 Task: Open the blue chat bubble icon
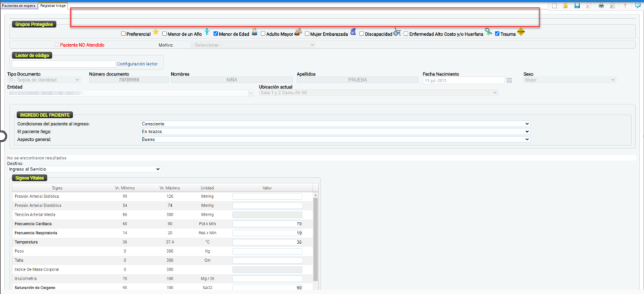[x=638, y=5]
